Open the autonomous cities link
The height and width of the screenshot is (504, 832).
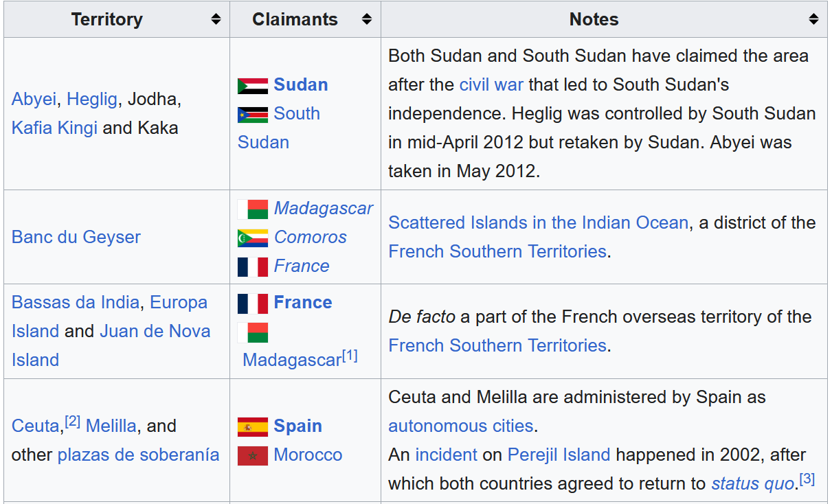tap(460, 426)
